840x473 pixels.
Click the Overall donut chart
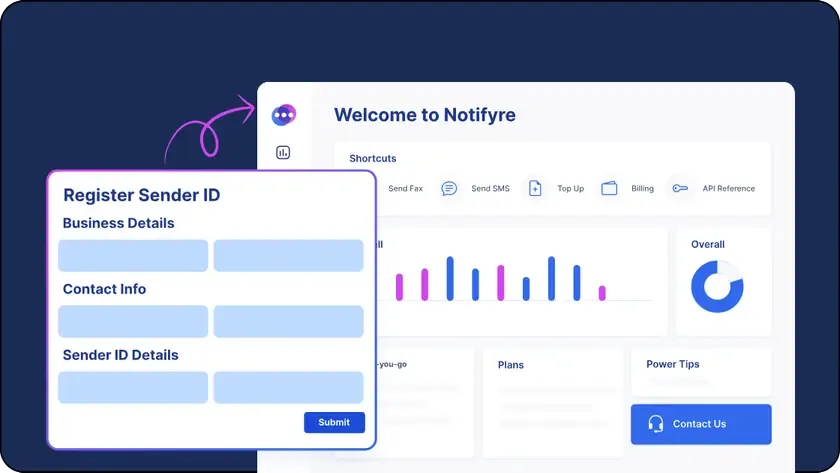point(717,287)
